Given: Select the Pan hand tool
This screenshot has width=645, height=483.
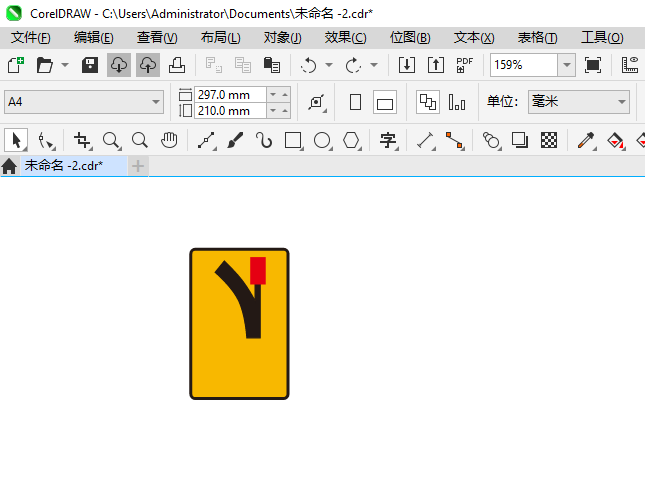Looking at the screenshot, I should click(x=169, y=140).
